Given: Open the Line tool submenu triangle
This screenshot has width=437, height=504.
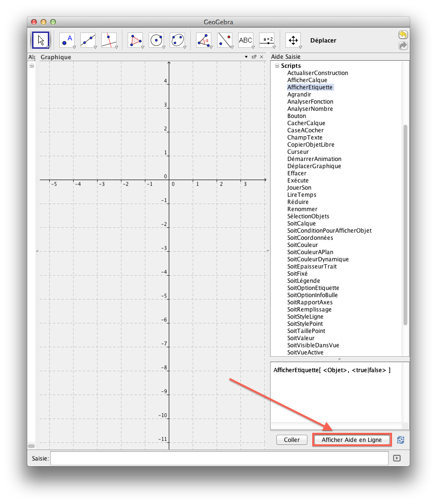Looking at the screenshot, I should [x=95, y=47].
